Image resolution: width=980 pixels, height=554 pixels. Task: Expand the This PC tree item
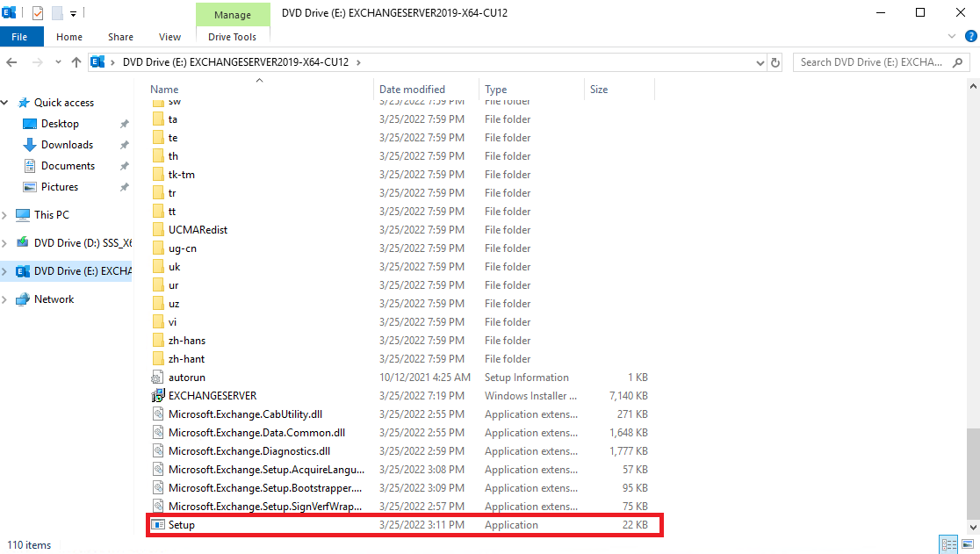7,214
